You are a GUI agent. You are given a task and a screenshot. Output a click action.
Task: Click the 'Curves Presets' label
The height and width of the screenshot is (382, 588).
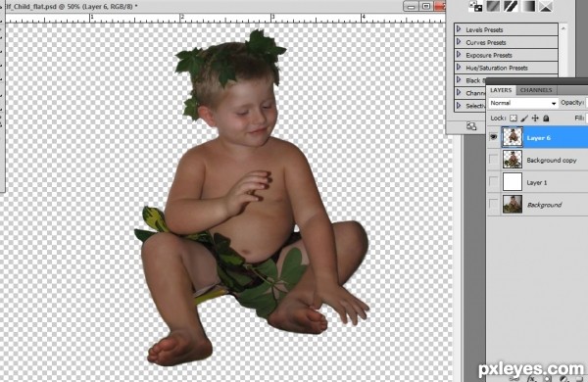click(x=486, y=42)
